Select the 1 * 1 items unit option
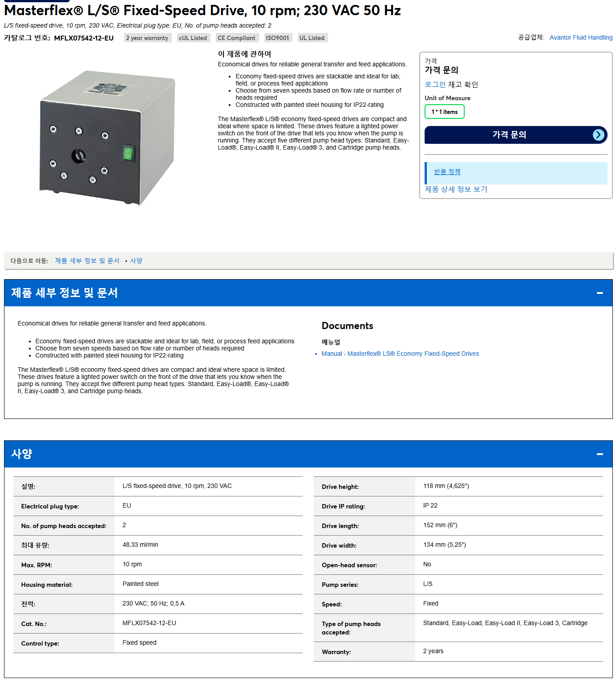Viewport: 616px width, 687px height. coord(444,112)
